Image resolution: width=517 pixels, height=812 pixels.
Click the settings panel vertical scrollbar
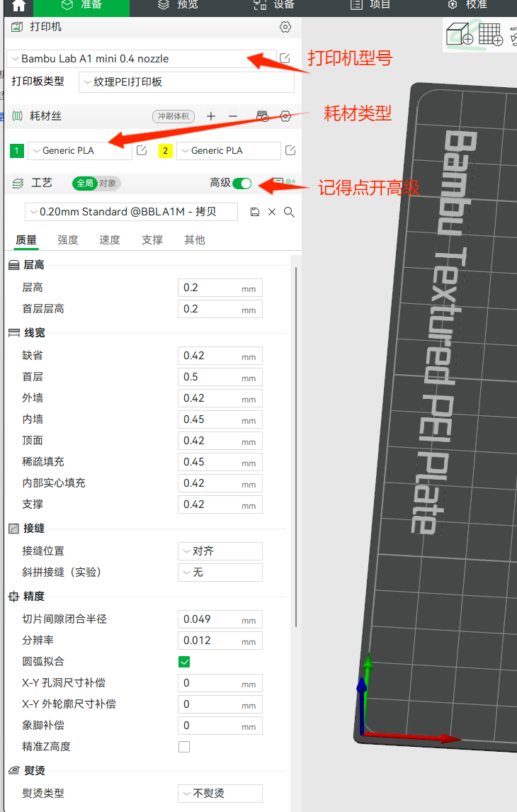click(x=296, y=447)
